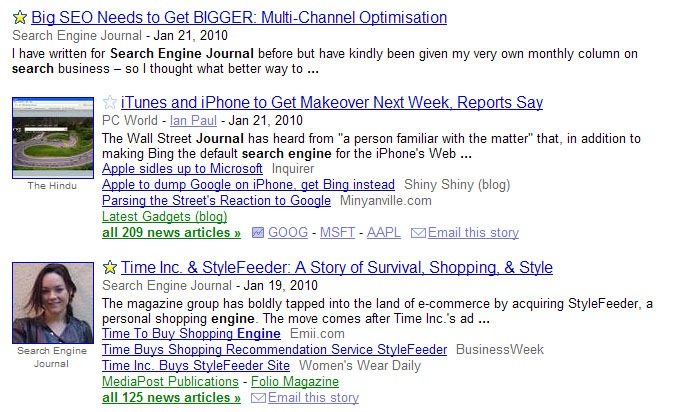
Task: Click Women's Wear Daily source name
Action: point(360,365)
